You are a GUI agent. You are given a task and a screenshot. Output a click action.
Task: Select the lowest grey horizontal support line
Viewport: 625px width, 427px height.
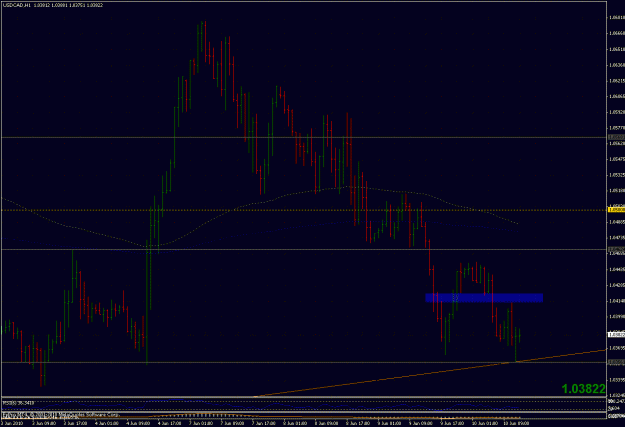pos(303,362)
